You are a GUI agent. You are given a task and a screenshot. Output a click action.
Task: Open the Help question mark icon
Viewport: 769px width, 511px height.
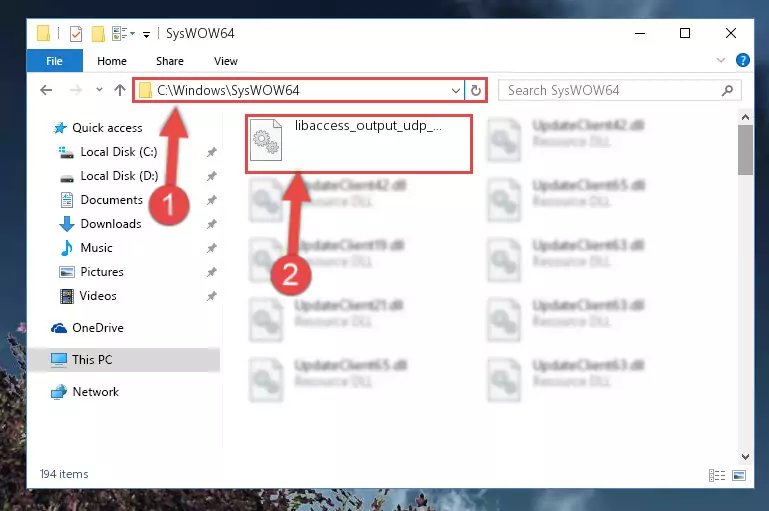(743, 60)
